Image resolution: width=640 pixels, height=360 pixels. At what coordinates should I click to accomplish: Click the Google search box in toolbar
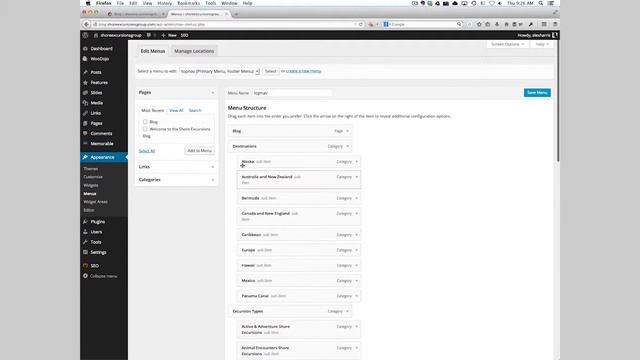tap(422, 24)
